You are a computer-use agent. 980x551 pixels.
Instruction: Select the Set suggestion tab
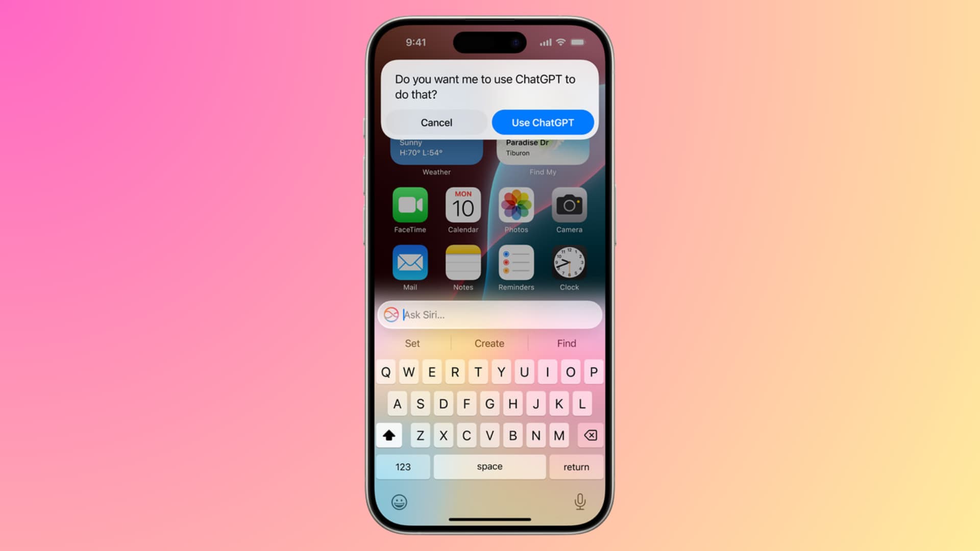[x=410, y=343]
